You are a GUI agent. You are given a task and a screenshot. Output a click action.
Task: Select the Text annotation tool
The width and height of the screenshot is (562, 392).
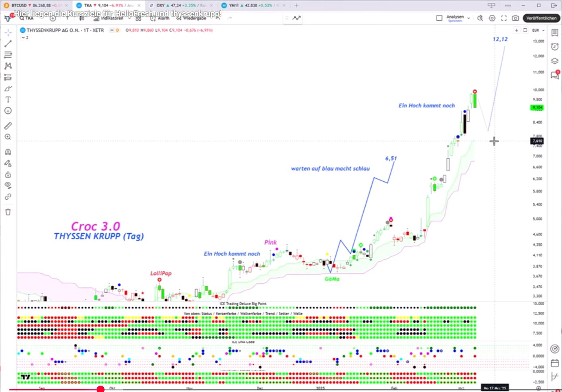point(8,99)
